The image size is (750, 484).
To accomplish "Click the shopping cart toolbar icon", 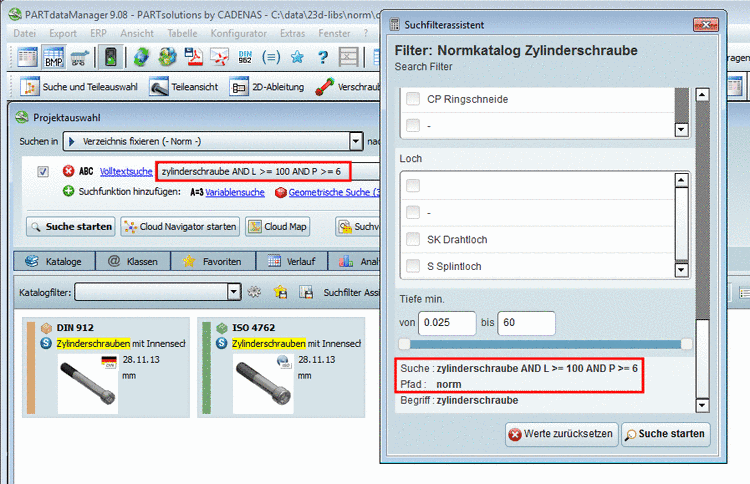I will 79,58.
